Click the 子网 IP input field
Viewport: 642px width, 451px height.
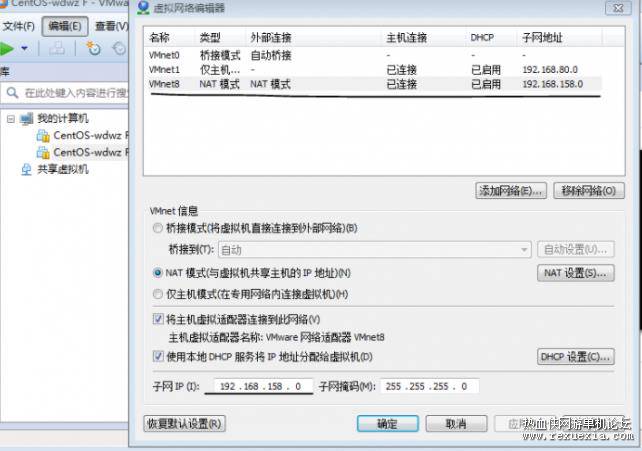click(x=263, y=386)
